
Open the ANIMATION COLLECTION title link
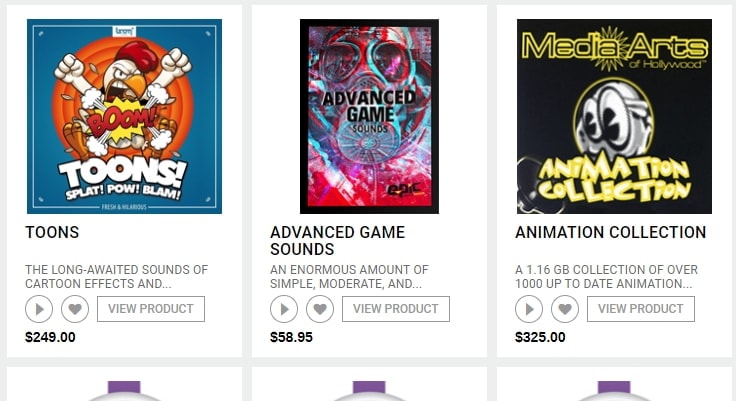click(610, 233)
